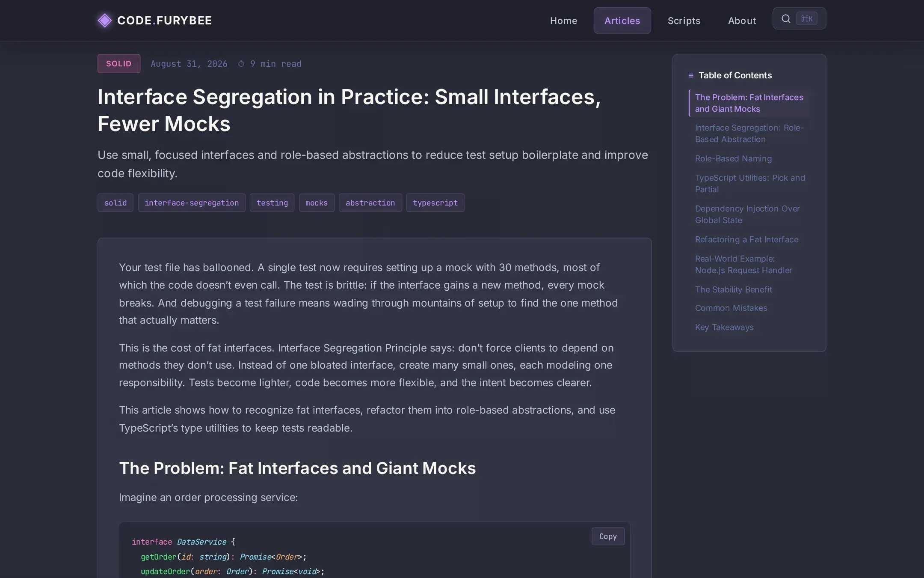Viewport: 924px width, 578px height.
Task: Click the clock icon beside reading time
Action: click(241, 64)
